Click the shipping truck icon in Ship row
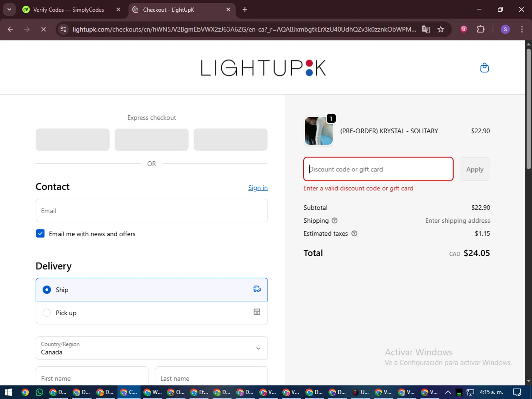 [257, 289]
